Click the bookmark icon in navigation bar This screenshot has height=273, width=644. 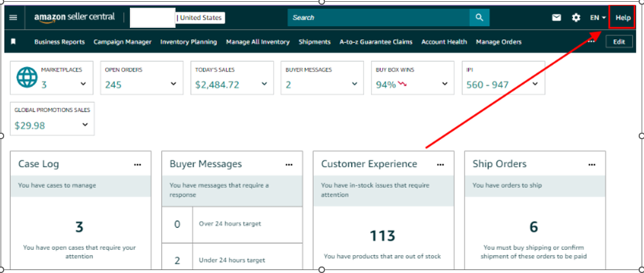coord(13,41)
